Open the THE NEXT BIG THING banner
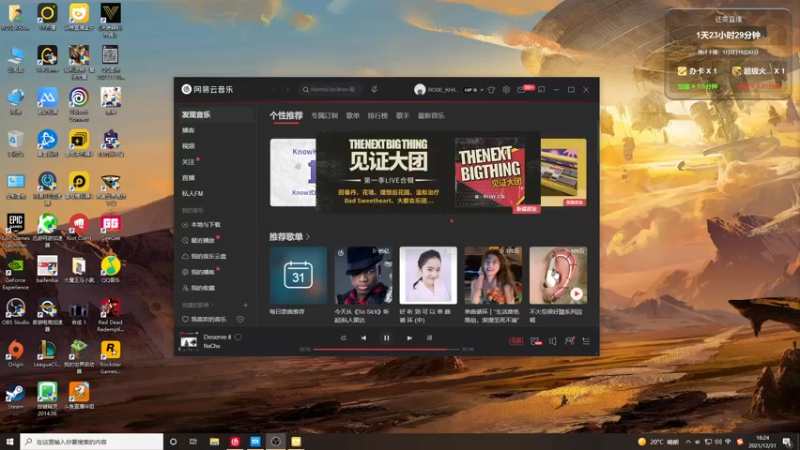800x450 pixels. tap(428, 172)
